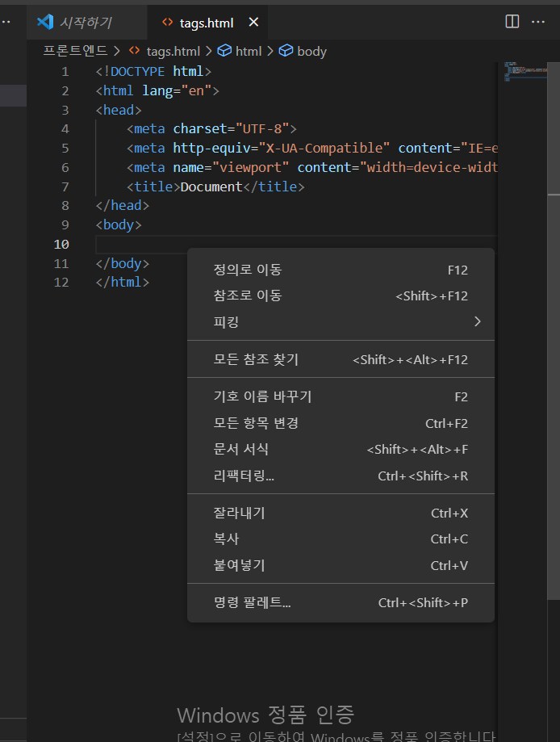560x742 pixels.
Task: Open 리팩터링... from context menu
Action: click(341, 476)
